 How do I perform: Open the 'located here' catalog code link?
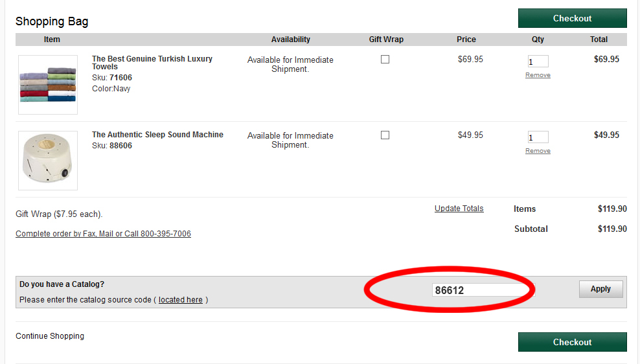tap(181, 300)
